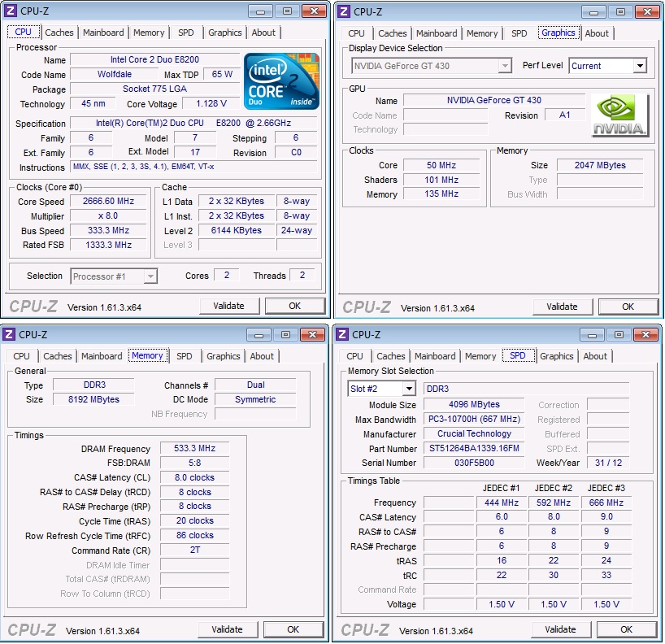
Task: Click the Core Speed value 2666.60 MHz
Action: (108, 201)
